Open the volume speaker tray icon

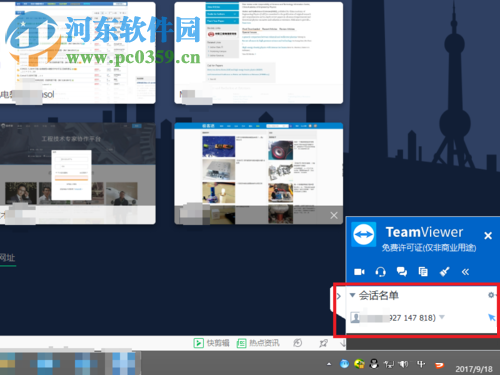tap(404, 364)
